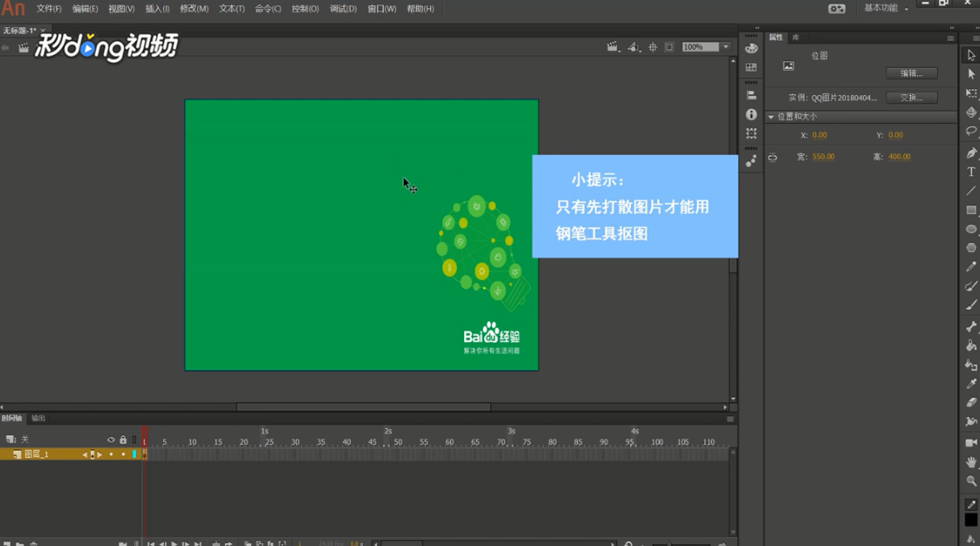Screen dimensions: 980x546
Task: Open the Transform panel icon
Action: pyautogui.click(x=751, y=133)
